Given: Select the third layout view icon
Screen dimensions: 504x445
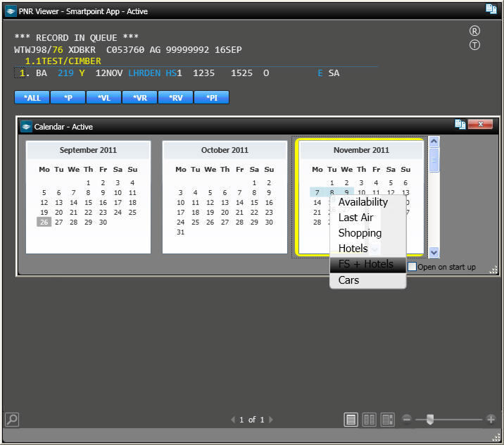Looking at the screenshot, I should pos(387,420).
